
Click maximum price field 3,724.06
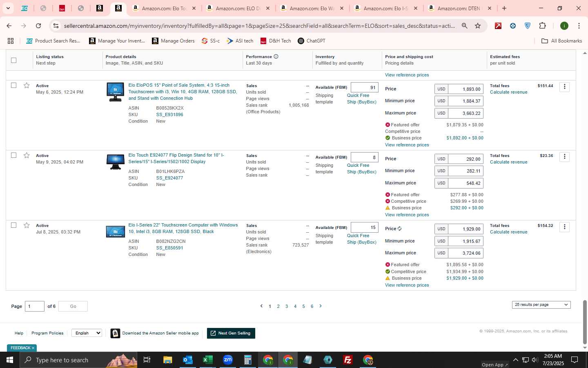(465, 253)
